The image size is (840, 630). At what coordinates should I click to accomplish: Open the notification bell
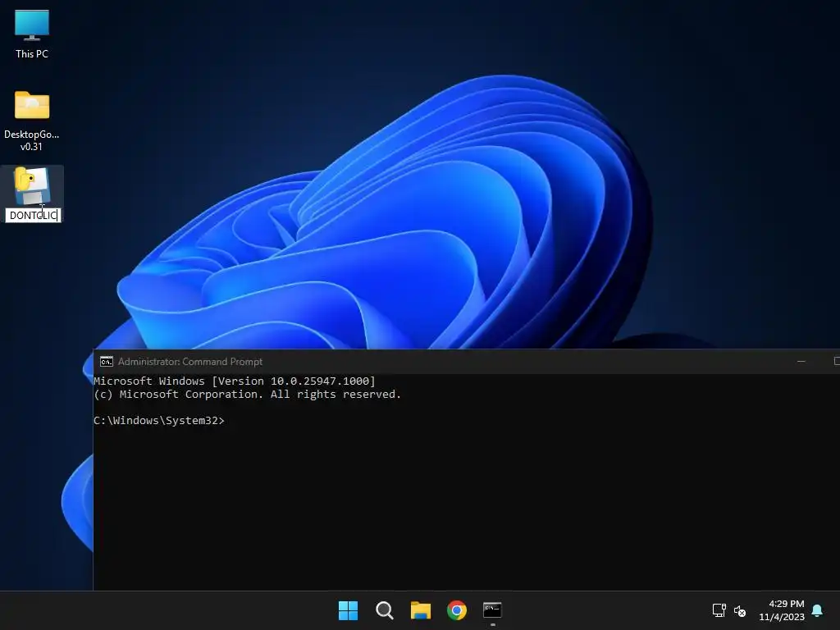[x=817, y=610]
